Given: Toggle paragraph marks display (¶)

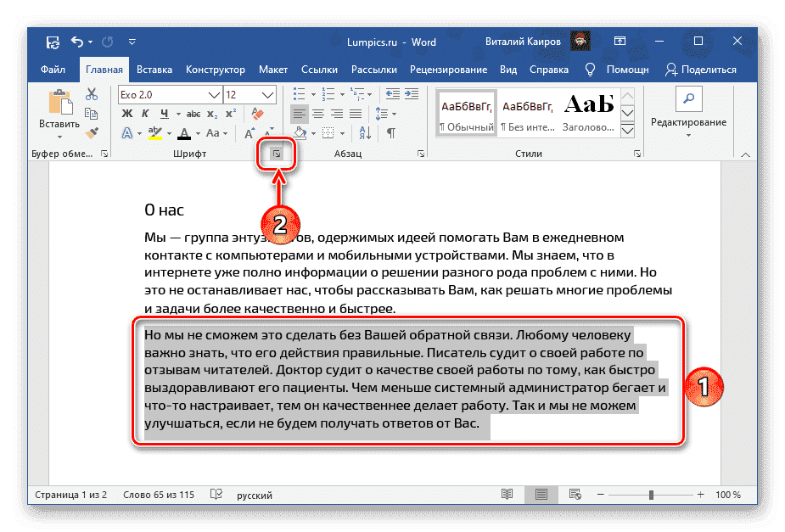Looking at the screenshot, I should pos(391,132).
